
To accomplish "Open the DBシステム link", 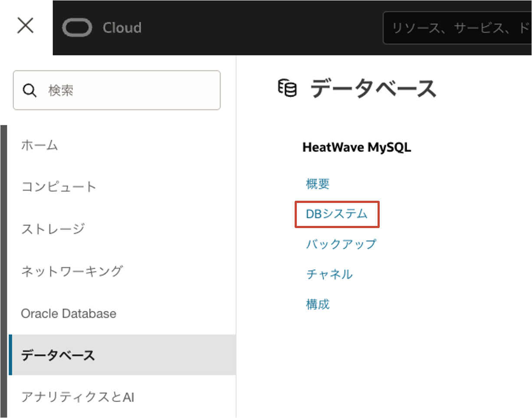I will [x=338, y=214].
